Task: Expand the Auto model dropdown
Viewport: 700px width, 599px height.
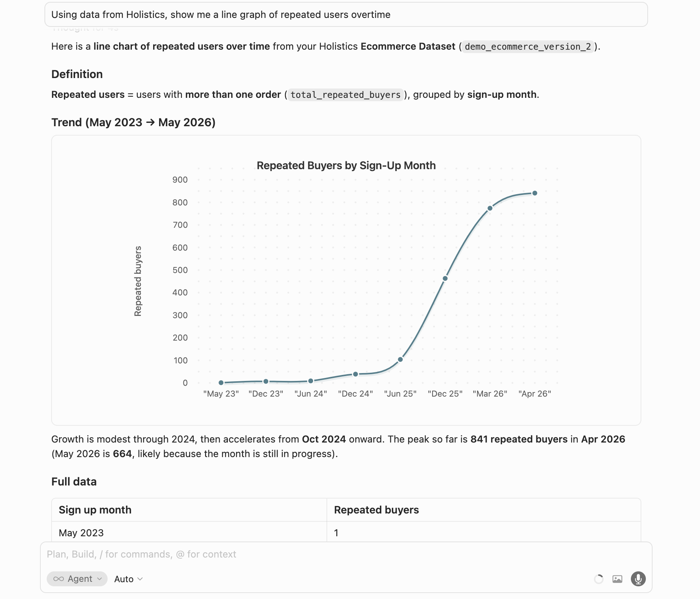Action: point(128,579)
